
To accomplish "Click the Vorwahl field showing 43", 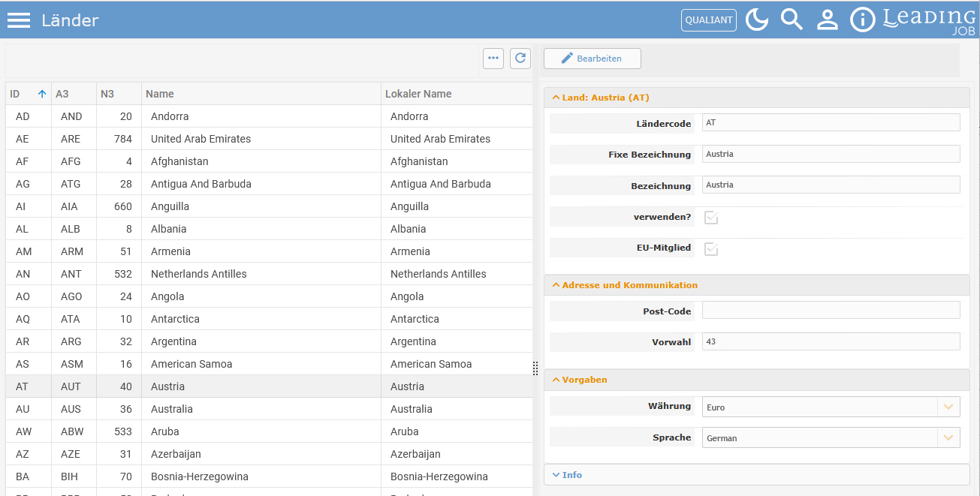I will (x=831, y=341).
